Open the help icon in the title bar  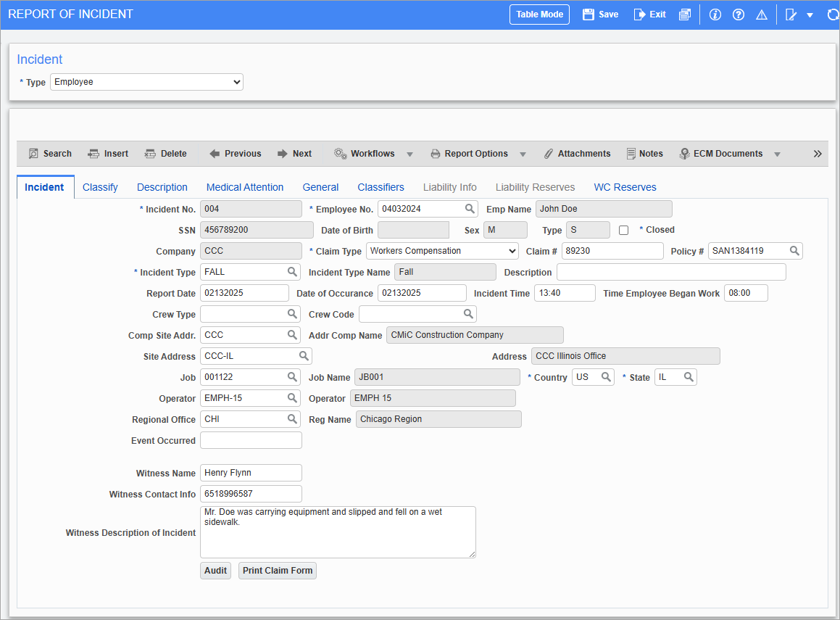click(738, 14)
